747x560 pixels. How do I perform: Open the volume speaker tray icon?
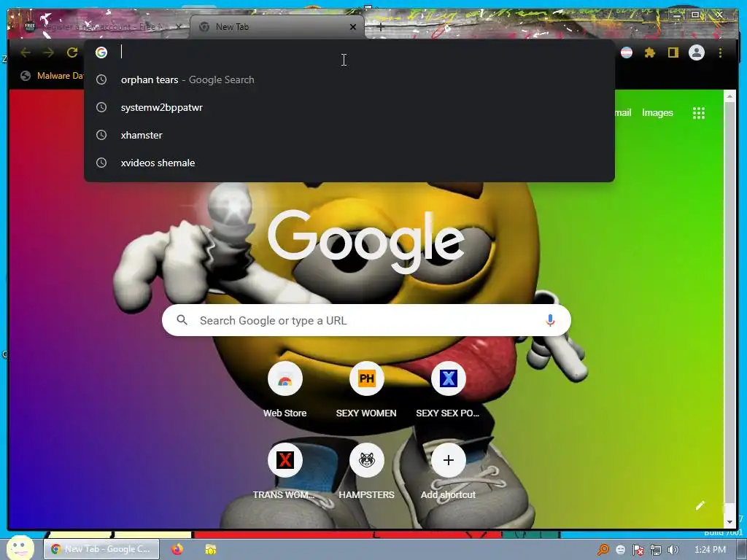(673, 550)
